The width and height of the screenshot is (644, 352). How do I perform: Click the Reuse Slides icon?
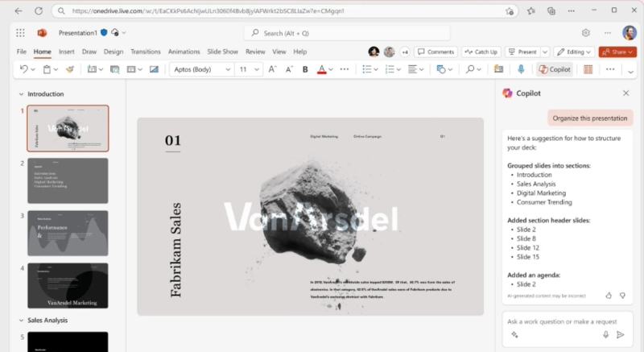114,69
